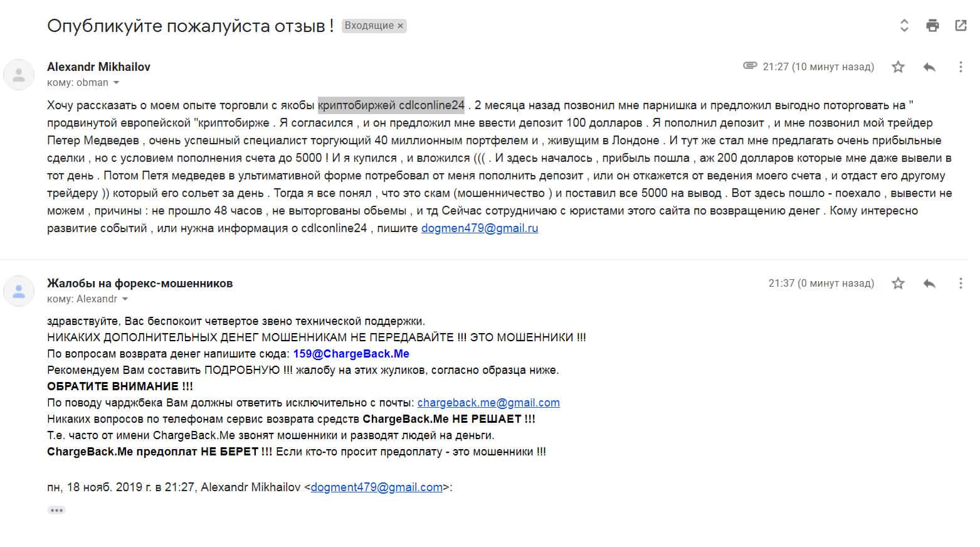980x547 pixels.
Task: Reply to the 21:37 message
Action: point(929,284)
